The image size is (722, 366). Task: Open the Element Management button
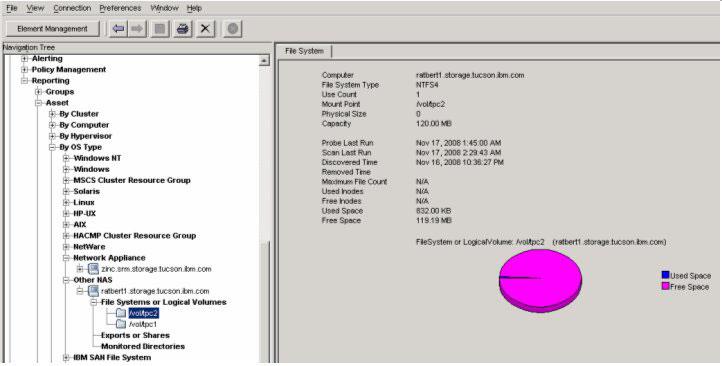52,29
